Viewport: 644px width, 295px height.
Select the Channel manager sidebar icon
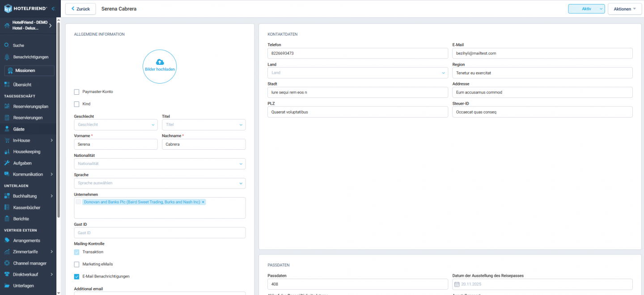[6, 263]
